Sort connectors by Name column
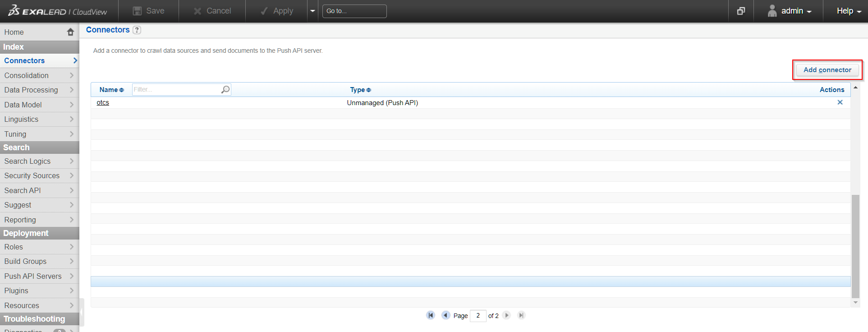 111,90
